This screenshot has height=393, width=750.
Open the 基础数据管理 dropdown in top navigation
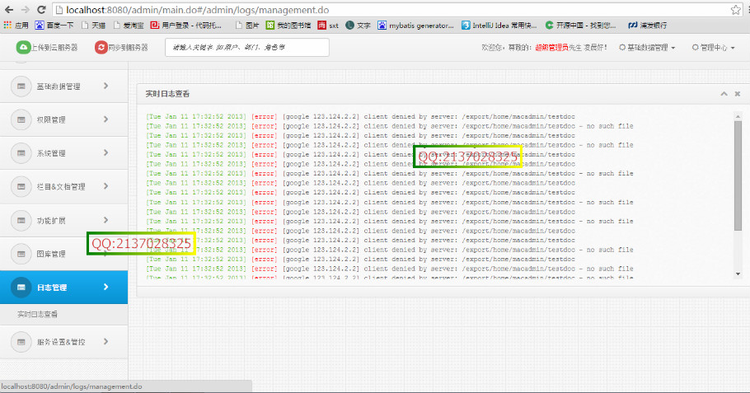[x=647, y=47]
